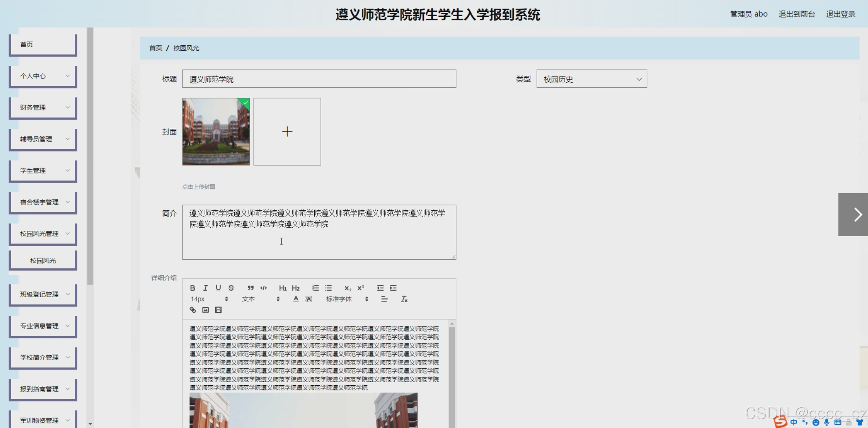
Task: Toggle italic text style
Action: coord(206,288)
